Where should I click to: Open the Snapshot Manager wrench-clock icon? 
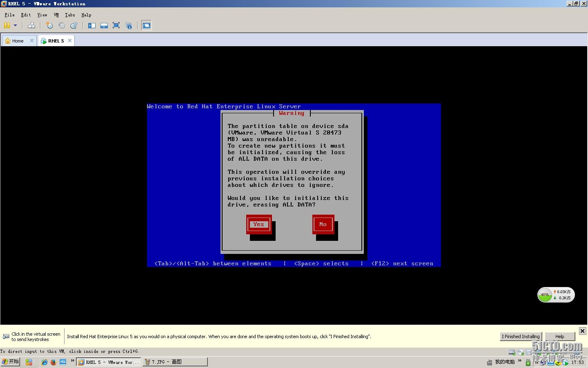click(x=74, y=25)
